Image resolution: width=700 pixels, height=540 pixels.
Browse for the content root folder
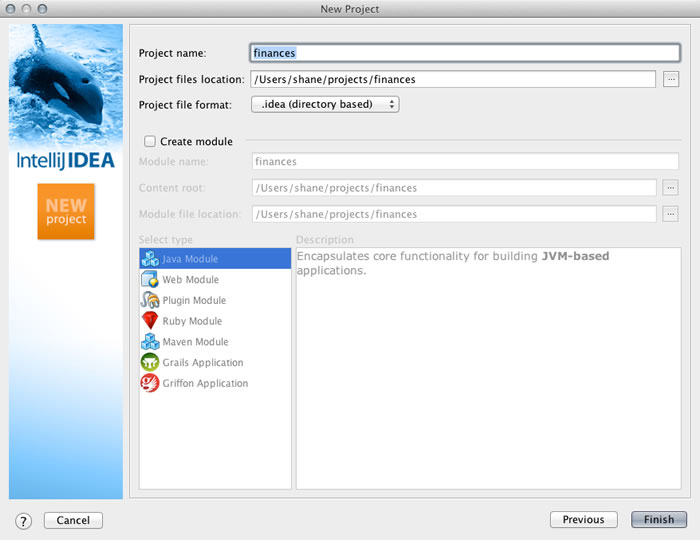pos(670,187)
